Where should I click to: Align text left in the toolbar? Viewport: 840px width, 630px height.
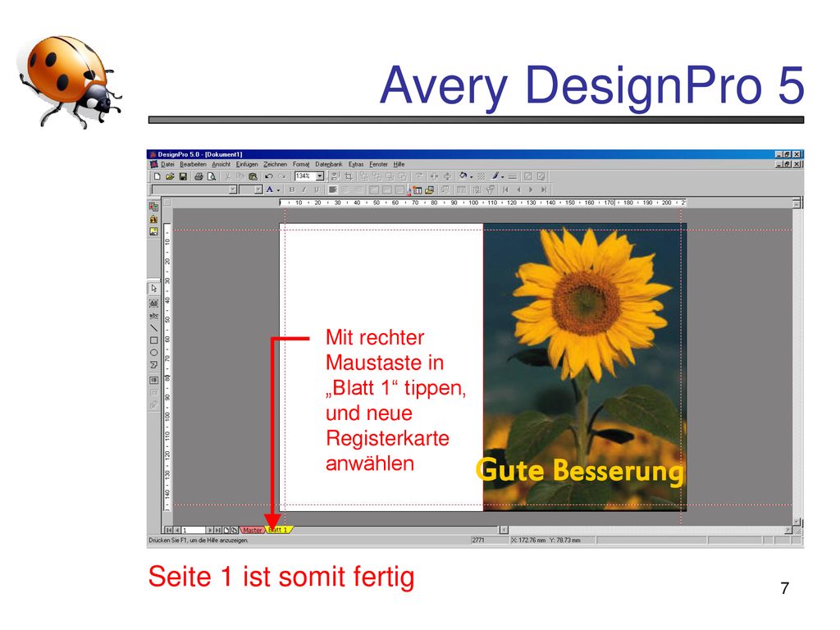333,189
